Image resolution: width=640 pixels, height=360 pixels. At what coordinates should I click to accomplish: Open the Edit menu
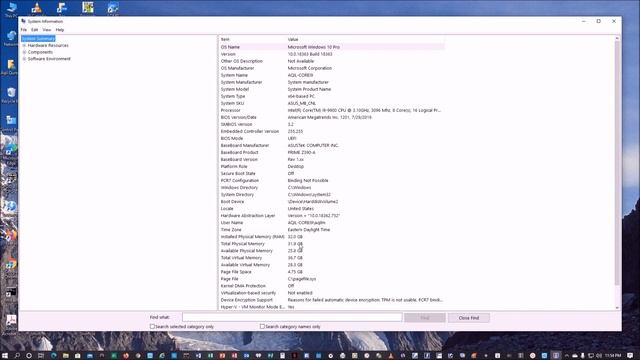(35, 30)
